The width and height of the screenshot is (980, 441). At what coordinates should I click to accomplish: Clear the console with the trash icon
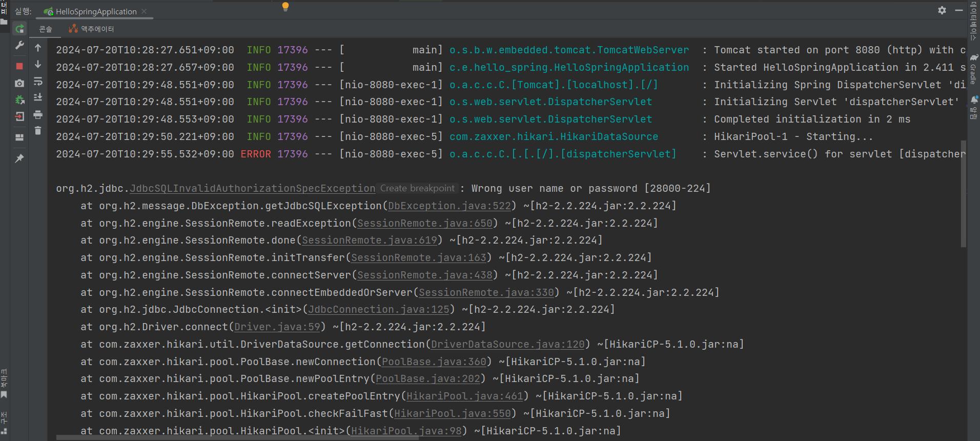click(x=38, y=131)
